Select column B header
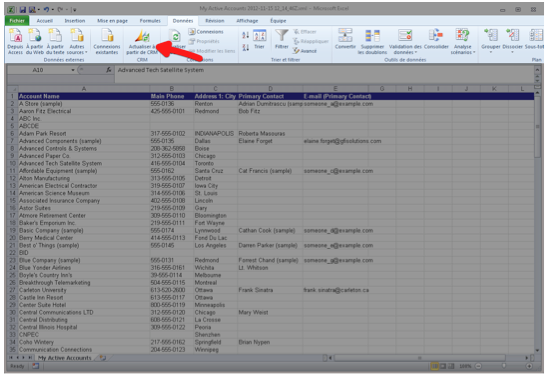 click(172, 89)
